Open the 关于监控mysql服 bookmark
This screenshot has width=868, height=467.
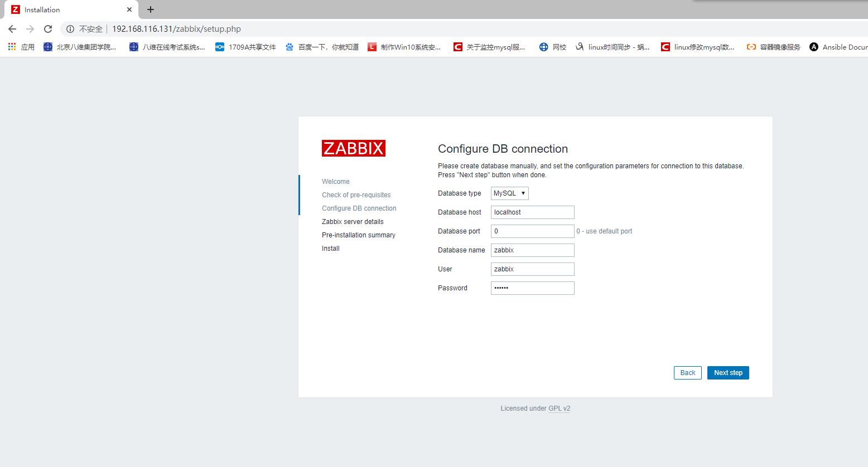489,47
